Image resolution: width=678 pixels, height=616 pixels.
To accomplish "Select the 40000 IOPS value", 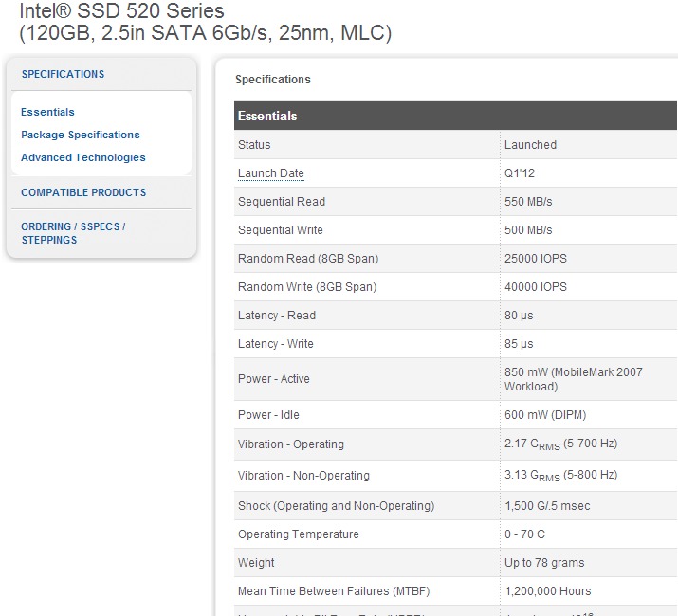I will [536, 287].
